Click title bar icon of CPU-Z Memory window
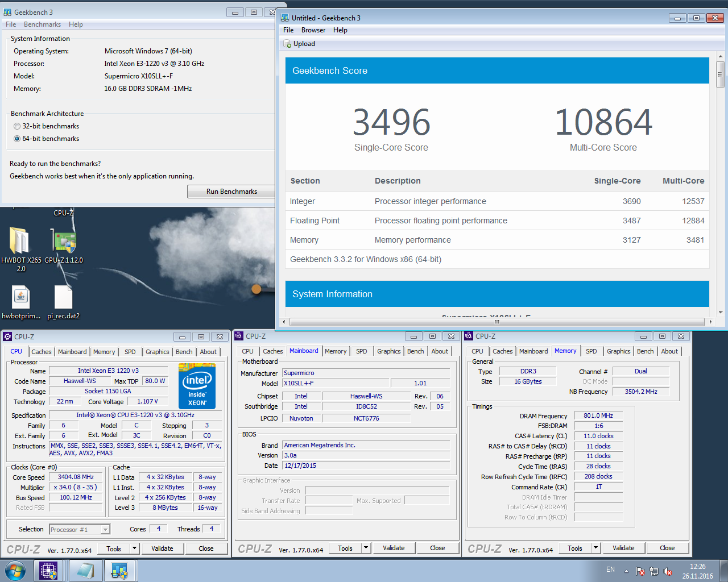 pos(469,336)
